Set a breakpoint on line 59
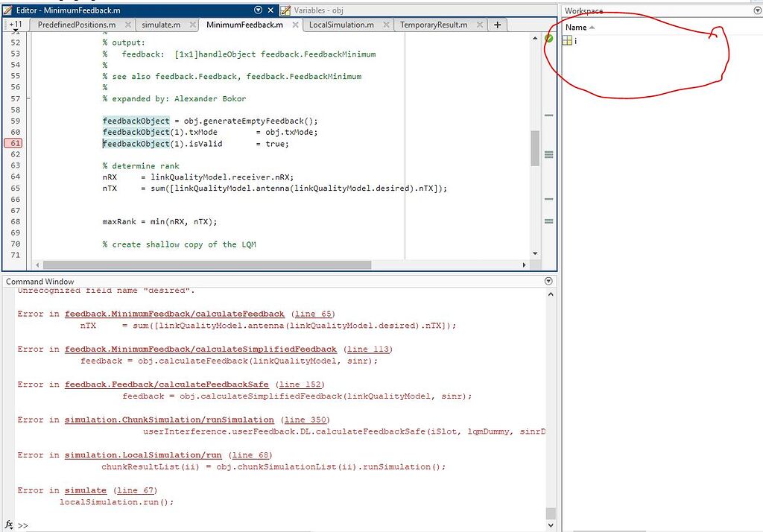The image size is (763, 532). [x=16, y=120]
